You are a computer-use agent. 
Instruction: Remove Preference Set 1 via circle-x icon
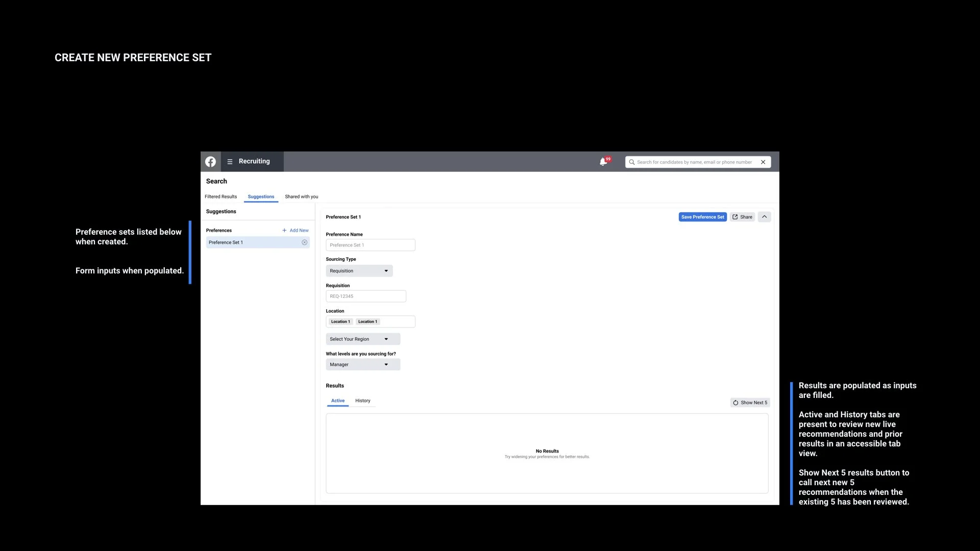[x=305, y=242]
